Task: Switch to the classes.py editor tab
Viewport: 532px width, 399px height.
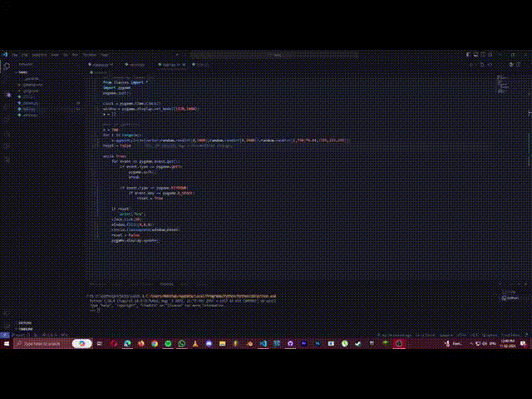Action: pyautogui.click(x=103, y=65)
